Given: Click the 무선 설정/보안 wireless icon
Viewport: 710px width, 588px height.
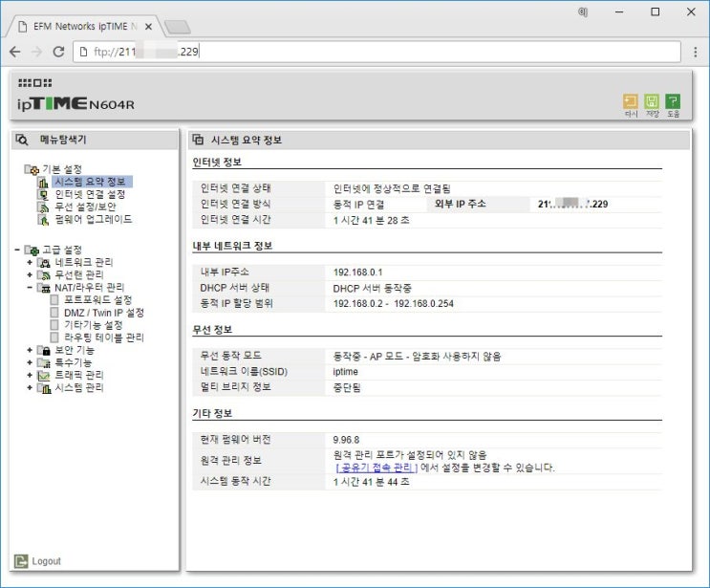Looking at the screenshot, I should pyautogui.click(x=43, y=207).
